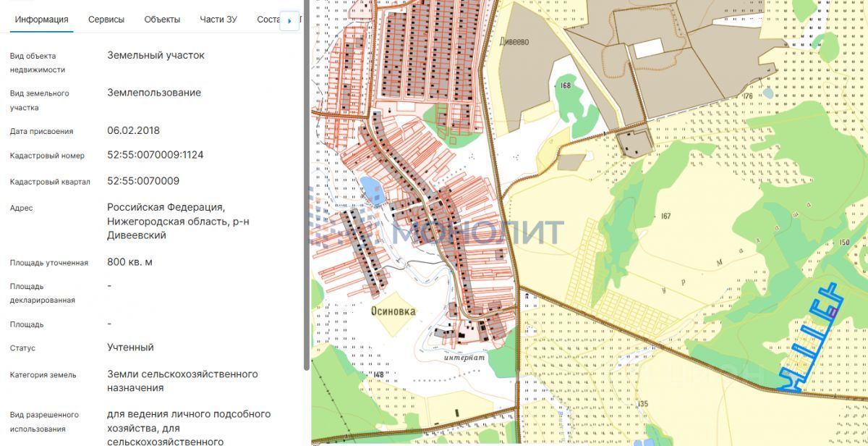The image size is (868, 446).
Task: Switch to the Объекты tab
Action: click(162, 20)
